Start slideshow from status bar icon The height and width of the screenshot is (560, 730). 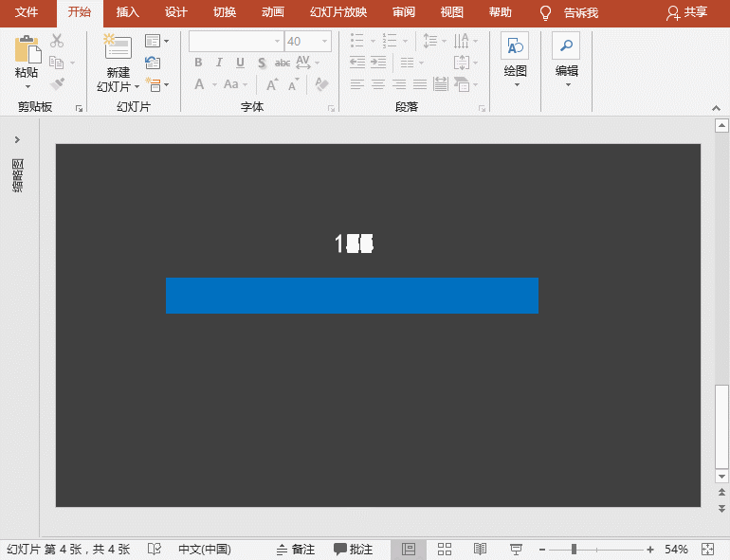[x=516, y=550]
